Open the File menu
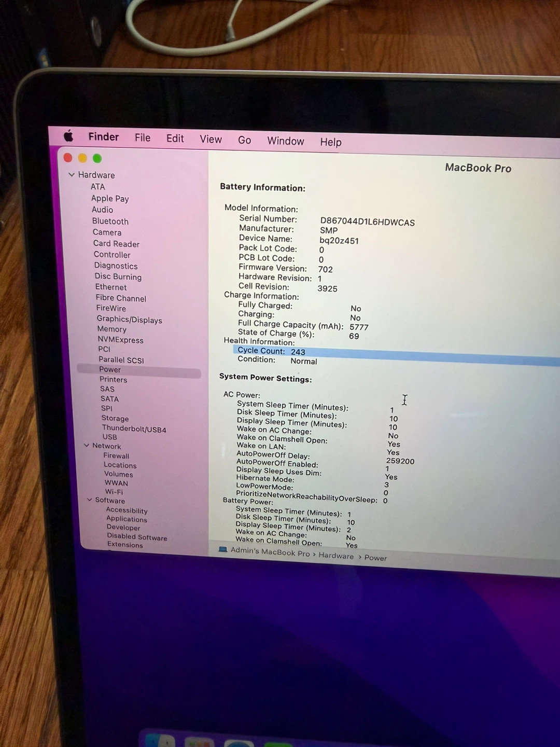 (143, 138)
